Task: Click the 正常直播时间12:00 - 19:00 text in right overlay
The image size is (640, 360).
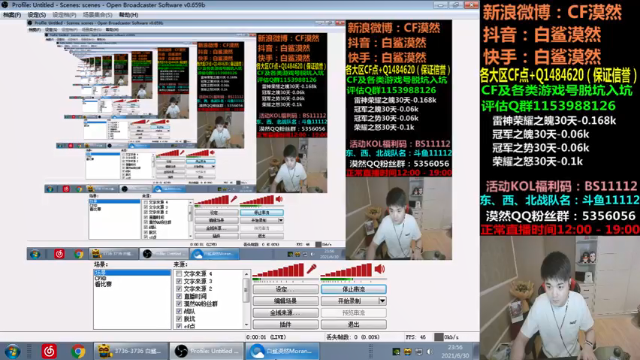Action: (x=560, y=229)
